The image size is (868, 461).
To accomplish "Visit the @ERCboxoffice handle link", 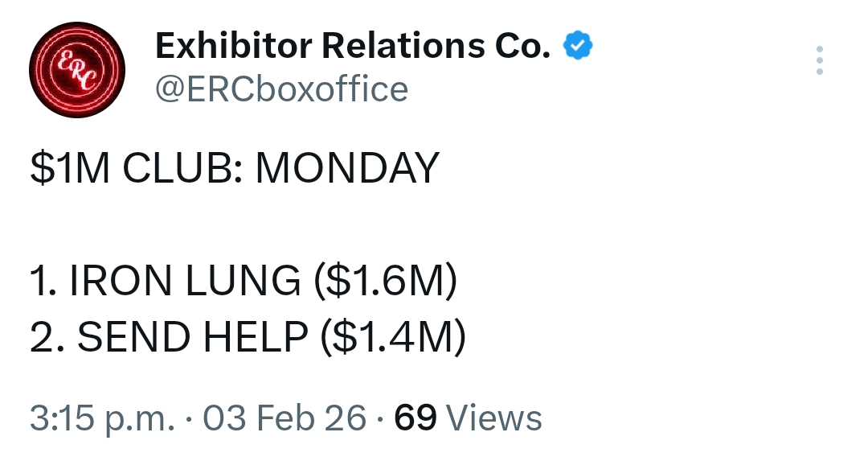I will point(280,88).
